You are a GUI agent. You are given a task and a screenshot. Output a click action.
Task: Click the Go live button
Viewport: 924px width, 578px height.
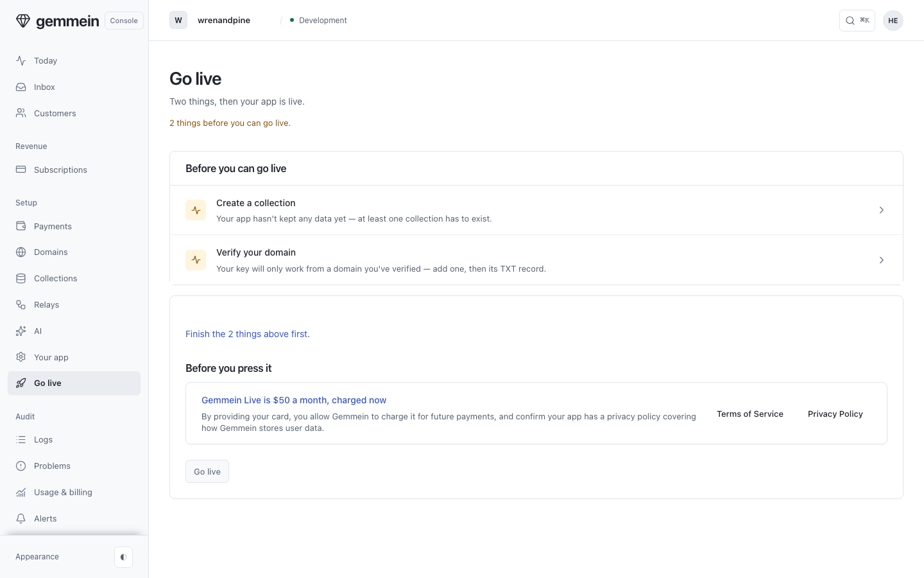(x=207, y=471)
